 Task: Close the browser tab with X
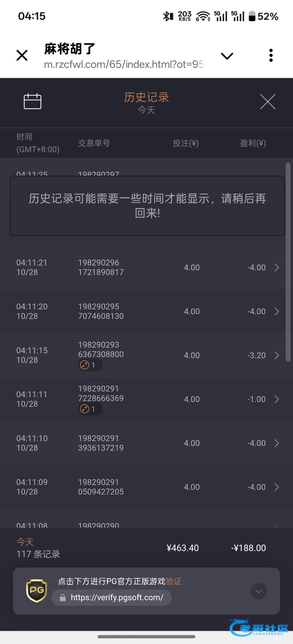(22, 56)
